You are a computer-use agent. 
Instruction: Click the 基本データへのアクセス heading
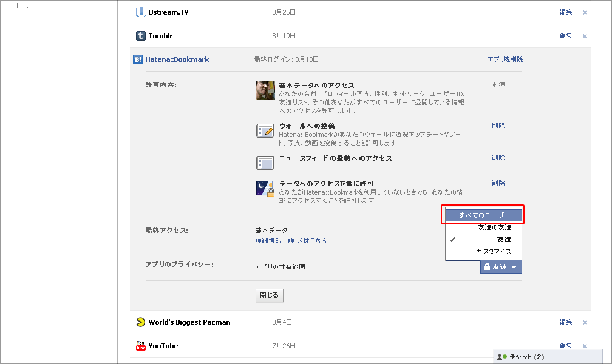(x=316, y=85)
